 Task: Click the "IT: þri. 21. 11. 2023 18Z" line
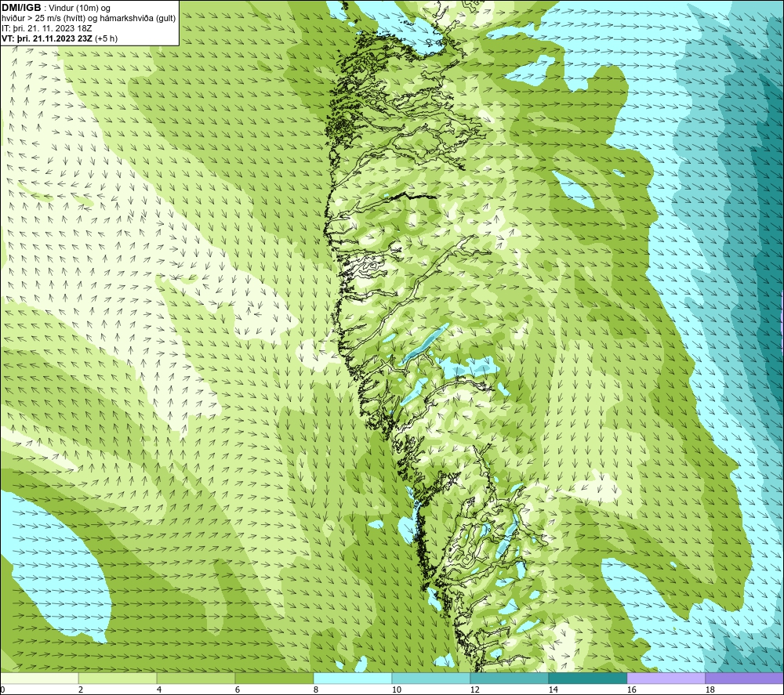click(46, 28)
